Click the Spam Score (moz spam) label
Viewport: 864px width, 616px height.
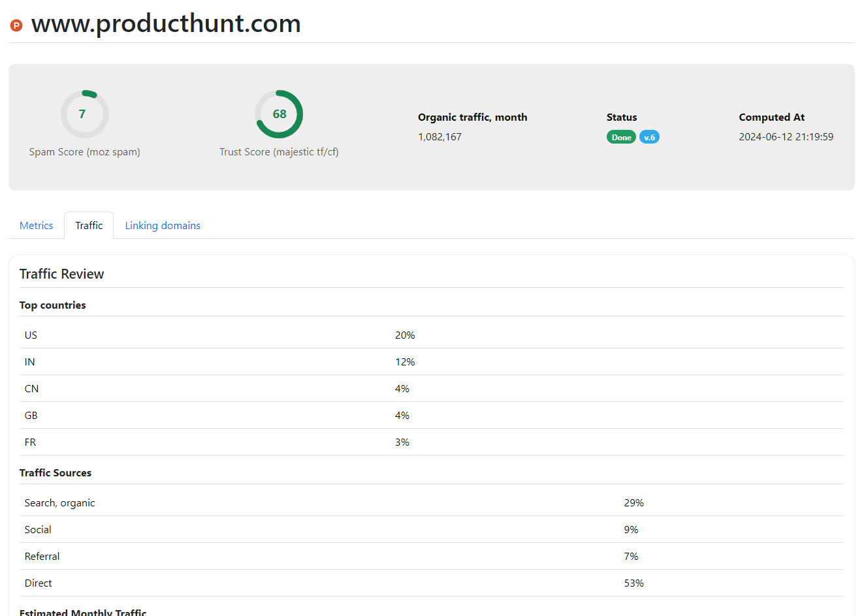pyautogui.click(x=85, y=152)
